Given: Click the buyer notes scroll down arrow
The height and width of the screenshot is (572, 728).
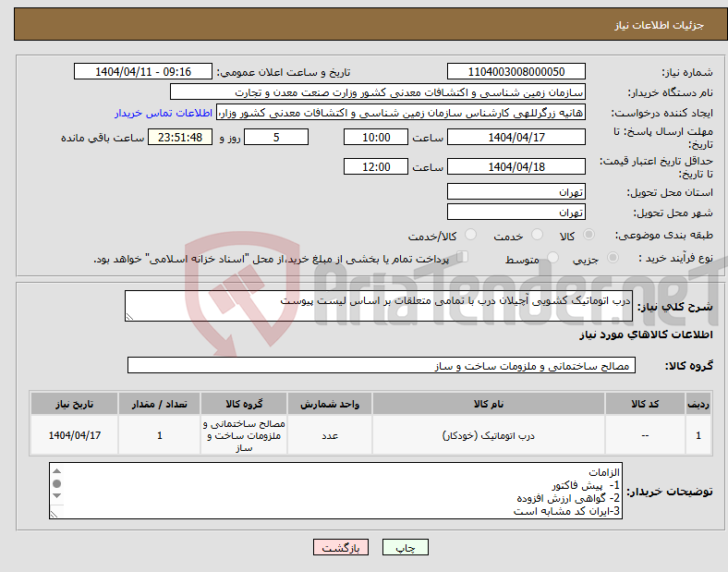Looking at the screenshot, I should 56,496.
